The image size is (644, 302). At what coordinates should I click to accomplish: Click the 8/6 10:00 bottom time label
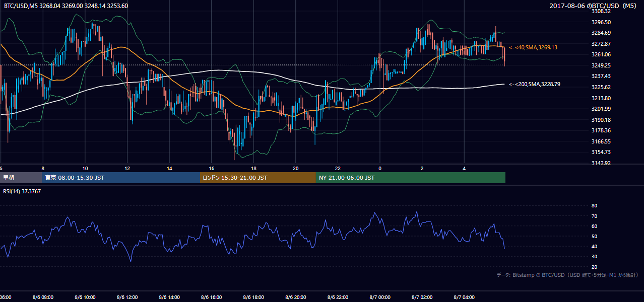tap(85, 297)
